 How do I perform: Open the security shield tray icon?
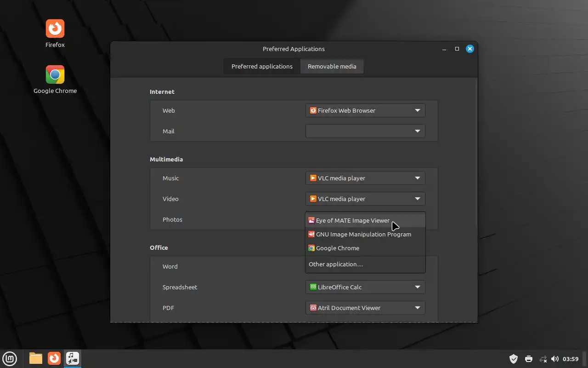[514, 359]
